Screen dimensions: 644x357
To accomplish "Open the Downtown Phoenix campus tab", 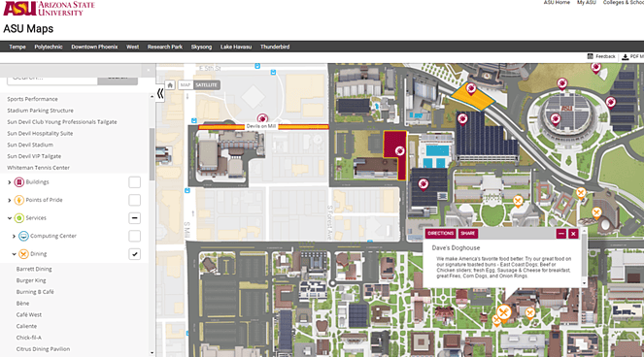I will point(94,47).
